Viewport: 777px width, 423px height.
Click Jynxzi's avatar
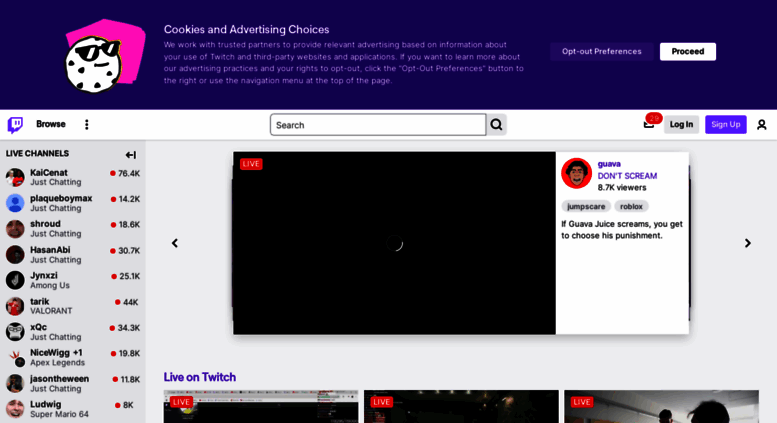click(15, 280)
